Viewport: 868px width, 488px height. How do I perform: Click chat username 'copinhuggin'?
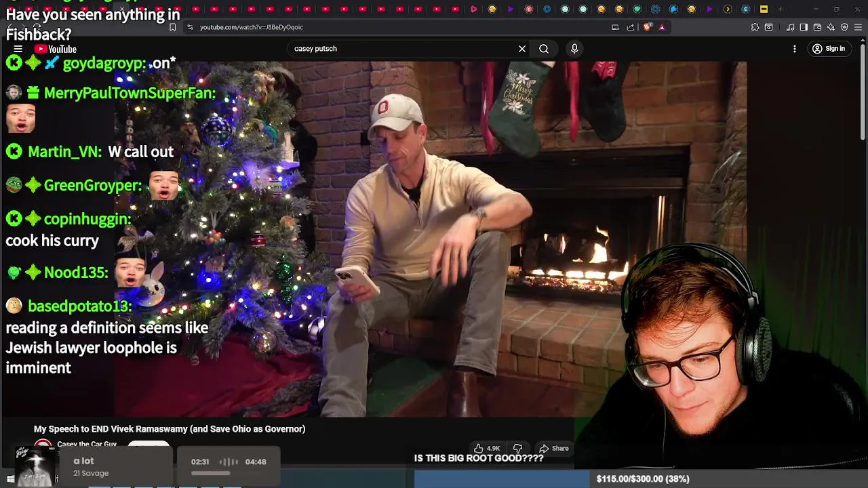point(87,219)
